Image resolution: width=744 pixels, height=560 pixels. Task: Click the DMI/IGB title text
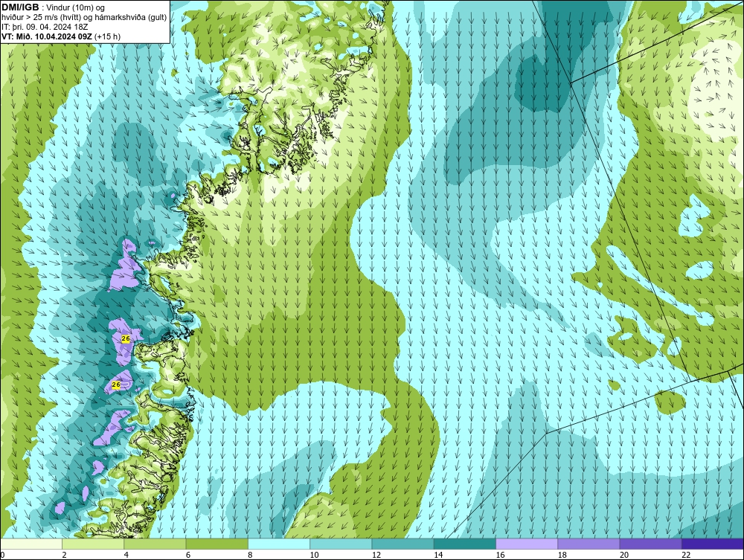click(20, 7)
